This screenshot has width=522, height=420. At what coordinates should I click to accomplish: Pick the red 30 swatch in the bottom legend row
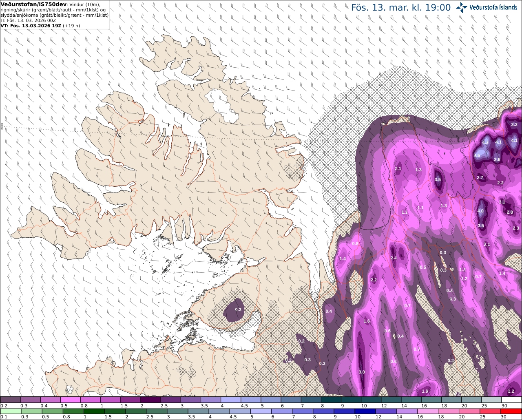coord(511,411)
